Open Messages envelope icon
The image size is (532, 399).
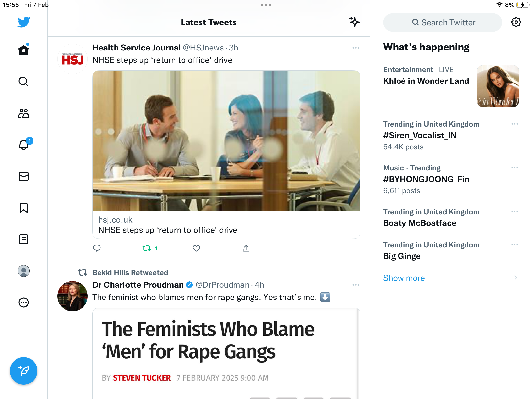(24, 176)
